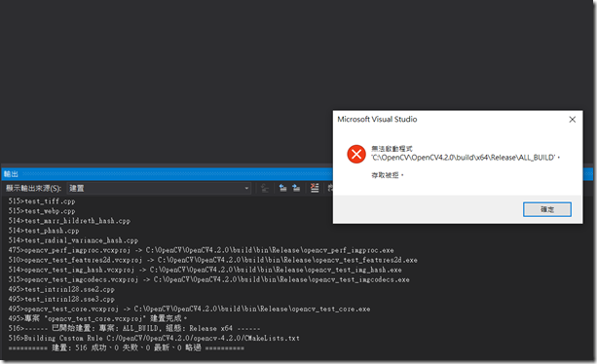
Task: Click the 已開始建置 ALL_BUILD Release x64 line
Action: (x=134, y=328)
